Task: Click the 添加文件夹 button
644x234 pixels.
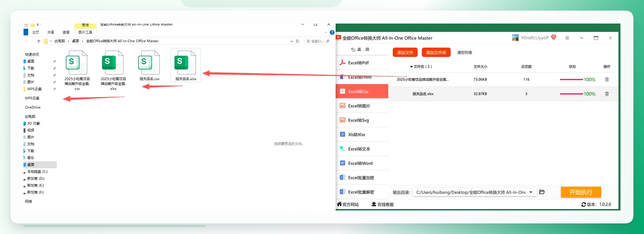Action: tap(436, 52)
